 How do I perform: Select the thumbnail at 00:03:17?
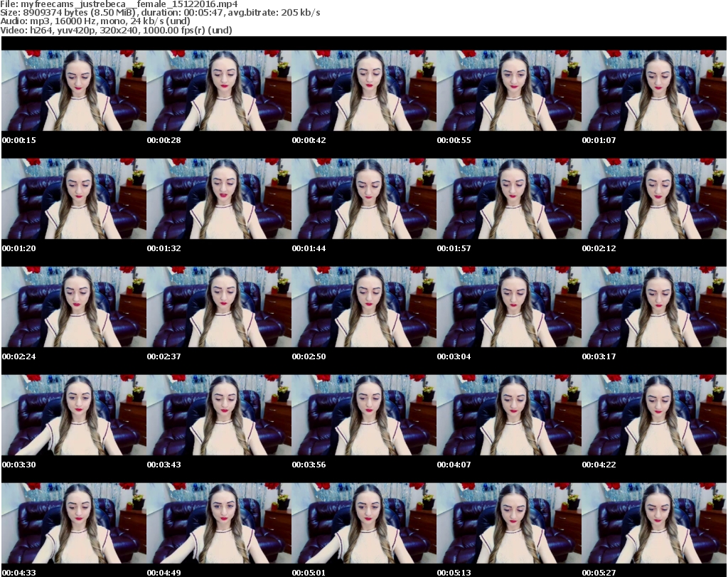click(654, 307)
